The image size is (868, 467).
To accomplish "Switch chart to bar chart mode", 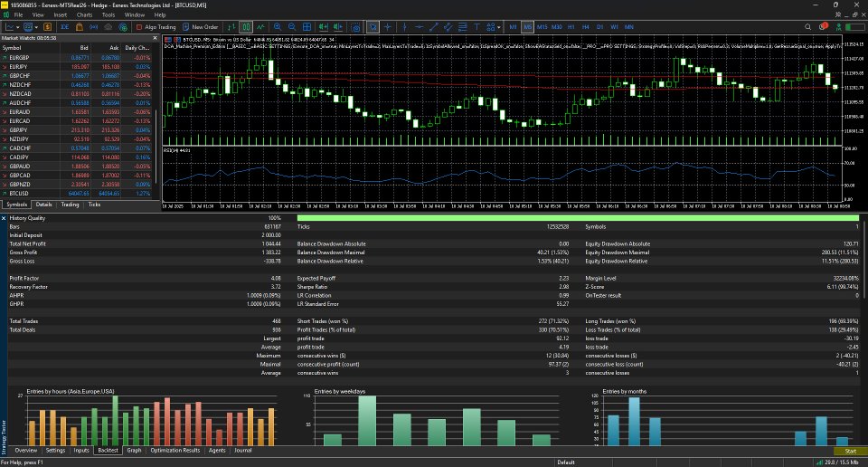I will pos(231,26).
